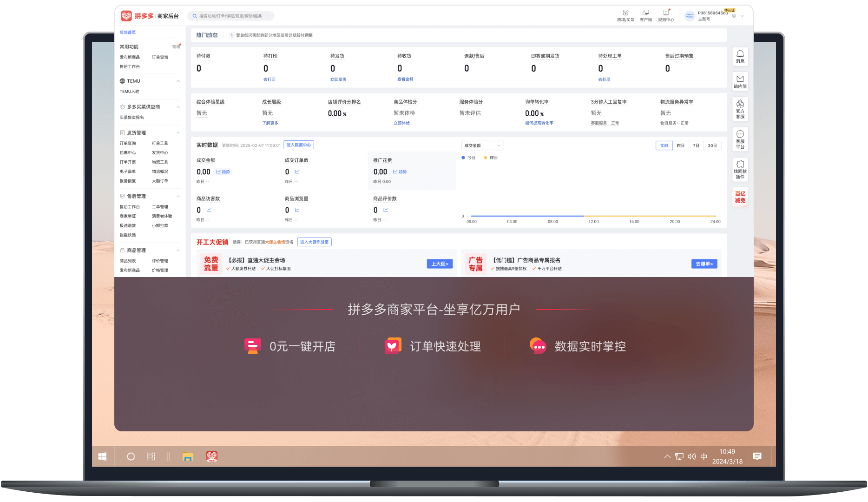Click the 热门动态 disaster notice headline
Viewport: 868px width, 502px height.
(274, 35)
